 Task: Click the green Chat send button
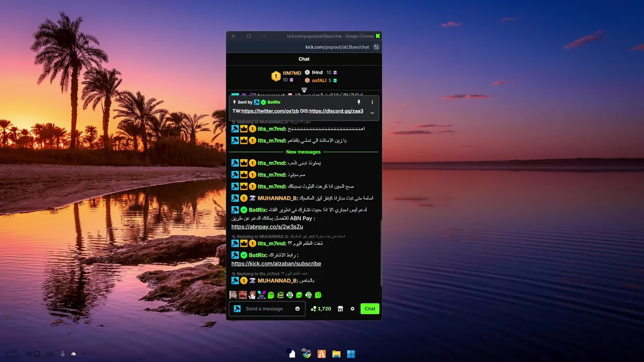[370, 309]
